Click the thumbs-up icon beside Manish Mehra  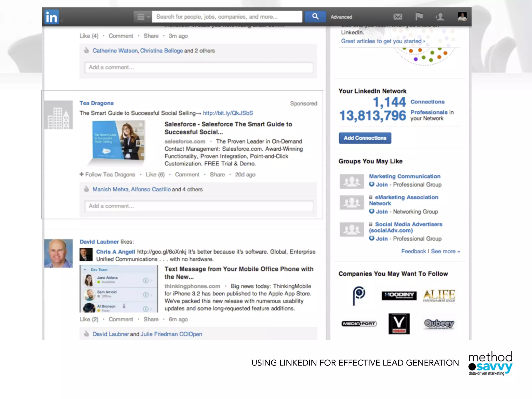pos(86,189)
